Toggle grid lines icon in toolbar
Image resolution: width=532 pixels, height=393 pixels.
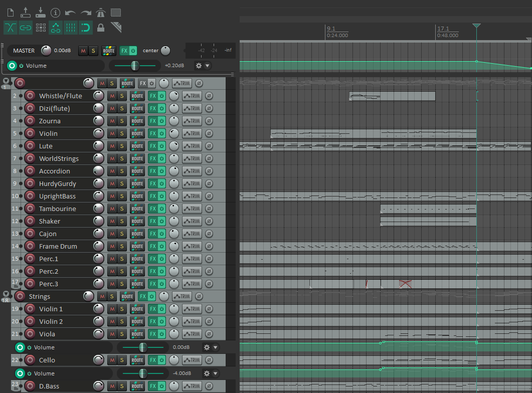click(71, 28)
